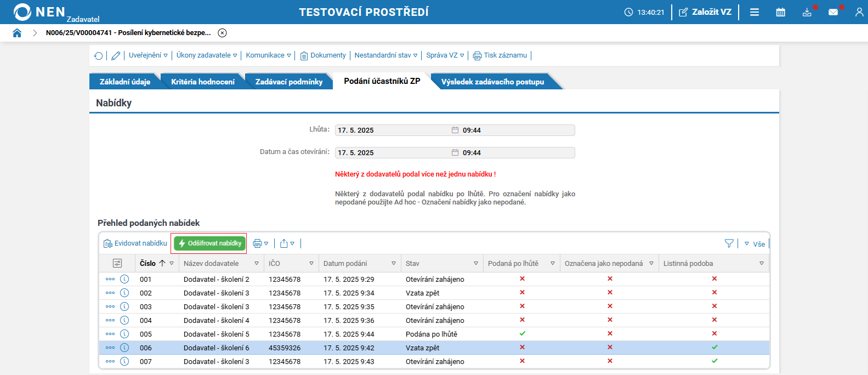The width and height of the screenshot is (868, 375).
Task: Go to the home page icon
Action: point(17,33)
